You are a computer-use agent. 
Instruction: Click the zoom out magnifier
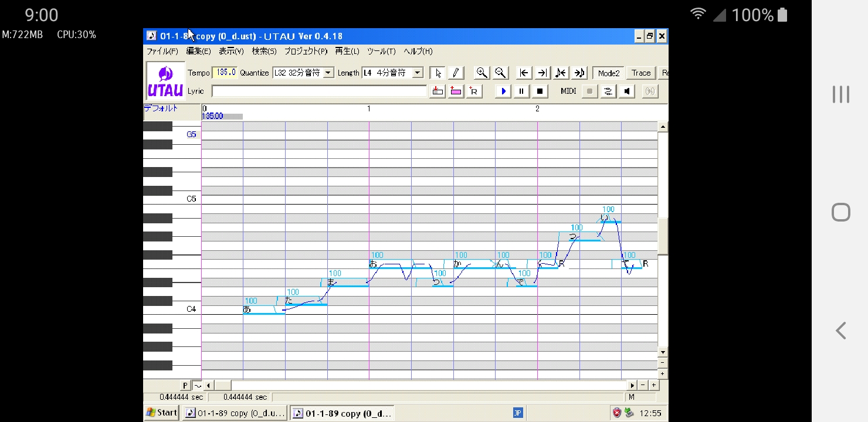pyautogui.click(x=500, y=73)
